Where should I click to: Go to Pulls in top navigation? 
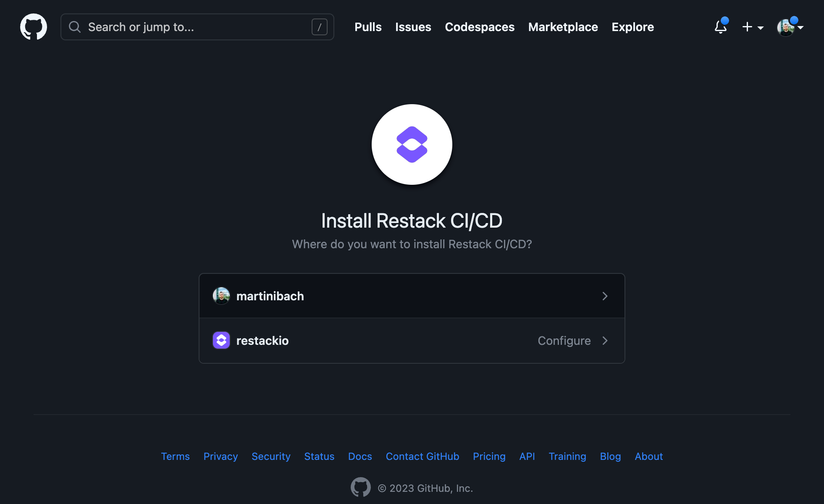pyautogui.click(x=368, y=27)
